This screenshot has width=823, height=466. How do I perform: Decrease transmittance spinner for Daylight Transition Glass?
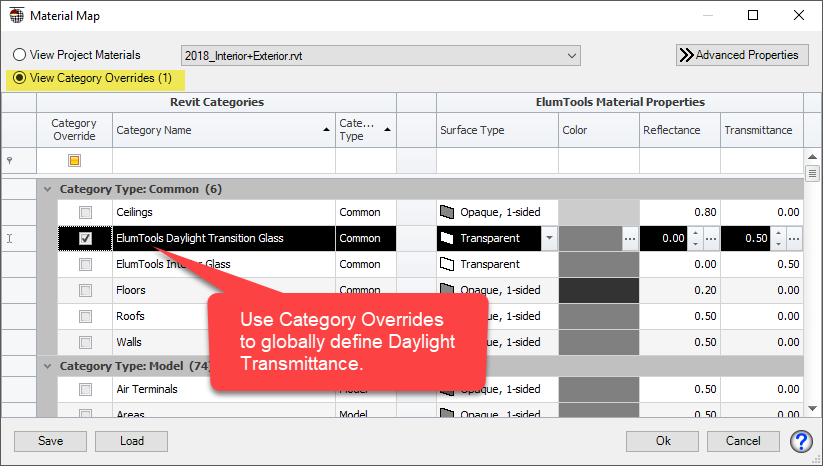coord(778,245)
